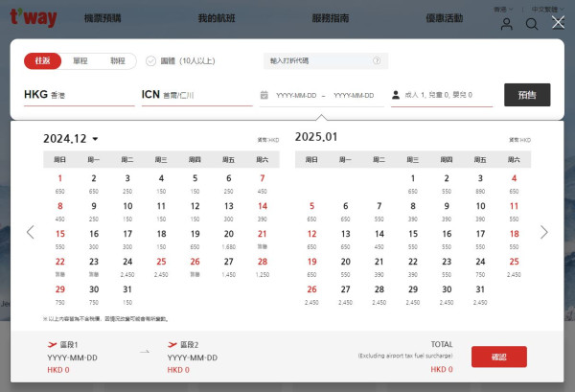Select January 24 priced 750
This screenshot has height=392, width=575.
(x=480, y=267)
